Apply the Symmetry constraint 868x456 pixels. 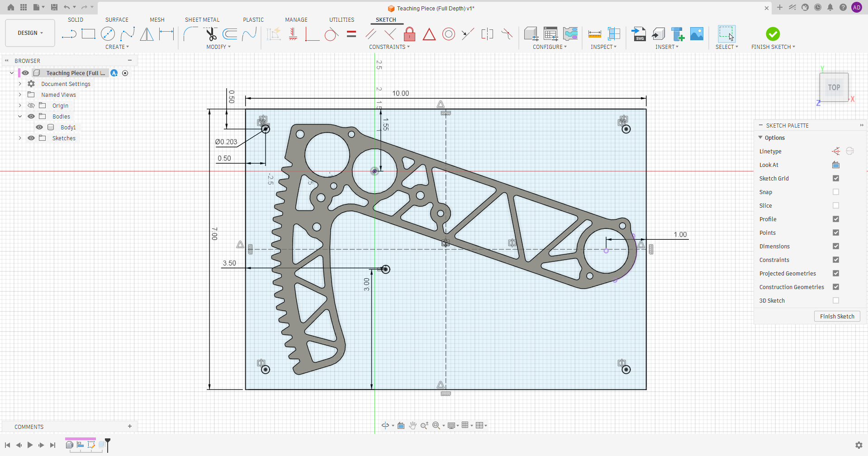point(487,34)
